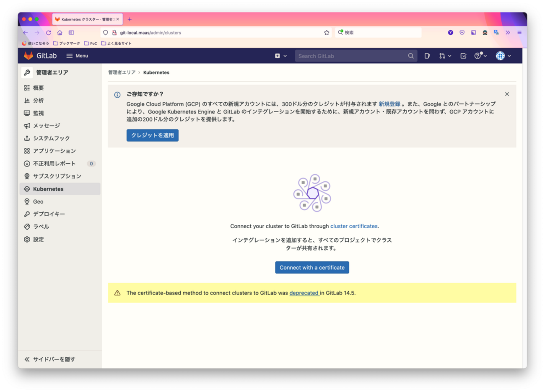Focus the Search GitLab input field

click(356, 56)
